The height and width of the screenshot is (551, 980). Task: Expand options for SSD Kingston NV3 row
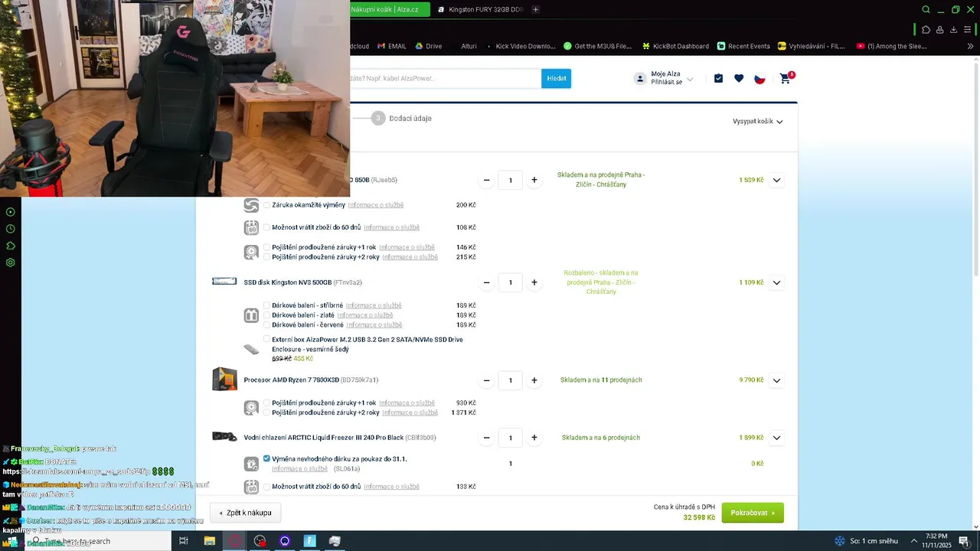(x=776, y=282)
